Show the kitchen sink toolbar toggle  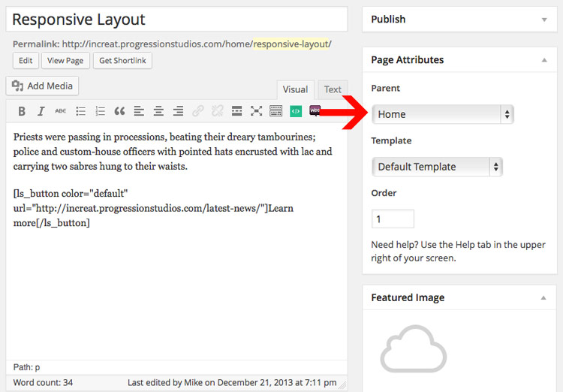click(275, 111)
